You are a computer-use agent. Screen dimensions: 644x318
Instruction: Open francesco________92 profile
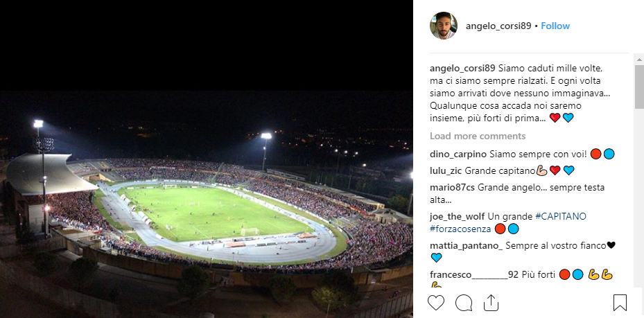(x=474, y=275)
